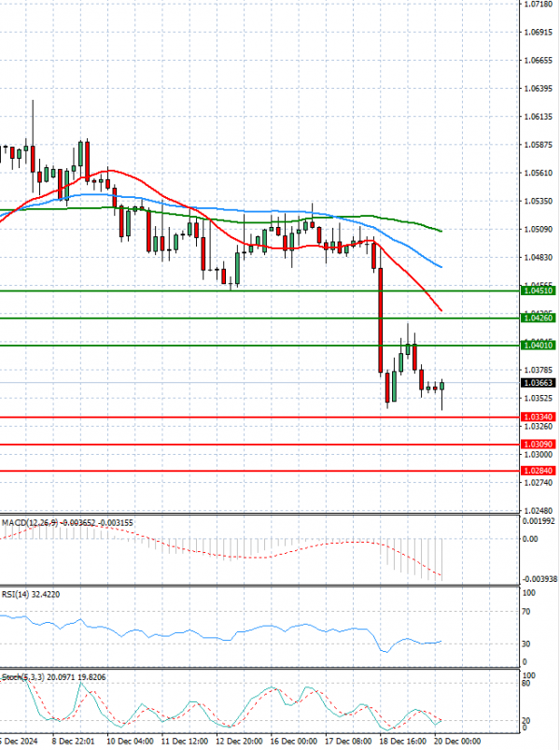Click the MACD(12,26,9) indicator label
The height and width of the screenshot is (750, 560).
click(67, 523)
